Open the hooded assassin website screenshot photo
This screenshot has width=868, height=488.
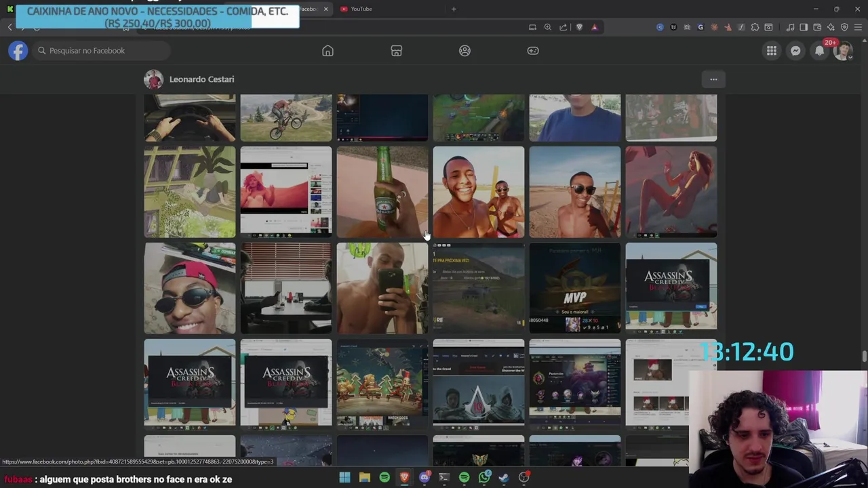coord(479,384)
